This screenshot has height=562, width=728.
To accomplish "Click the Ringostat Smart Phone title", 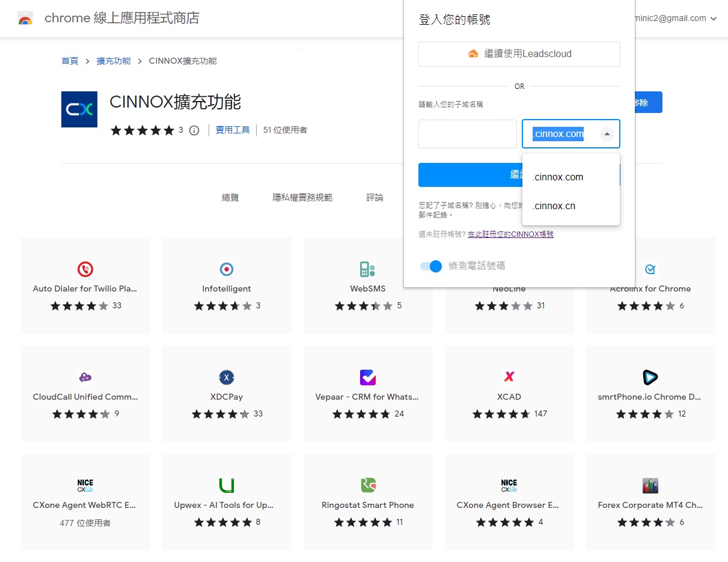I will 368,505.
